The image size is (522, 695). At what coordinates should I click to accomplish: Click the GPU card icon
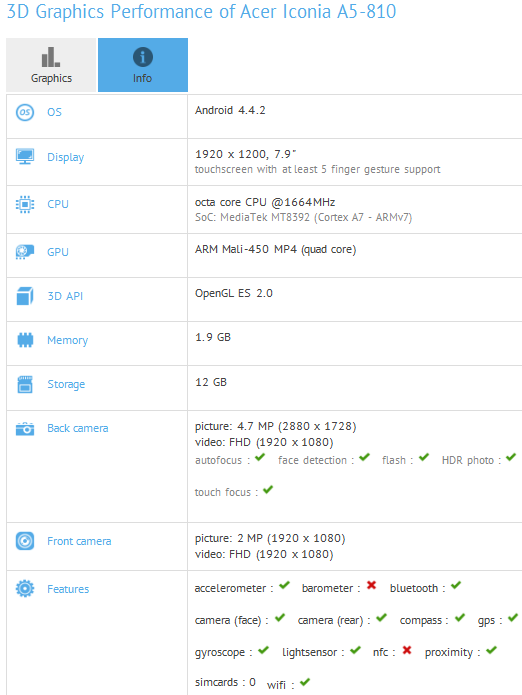25,252
